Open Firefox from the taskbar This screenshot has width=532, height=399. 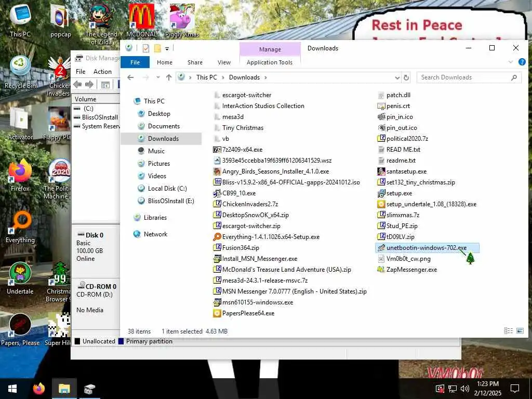point(38,389)
